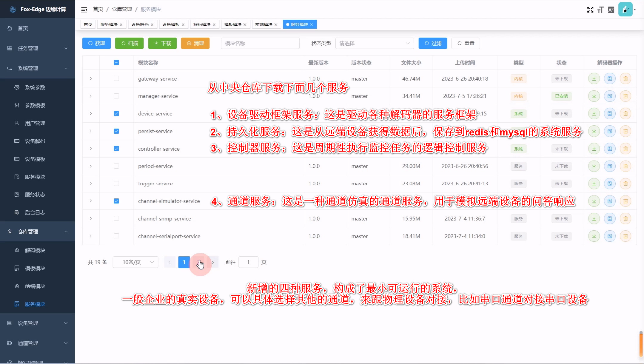This screenshot has width=644, height=364.
Task: Download device-service with green download icon
Action: [594, 114]
